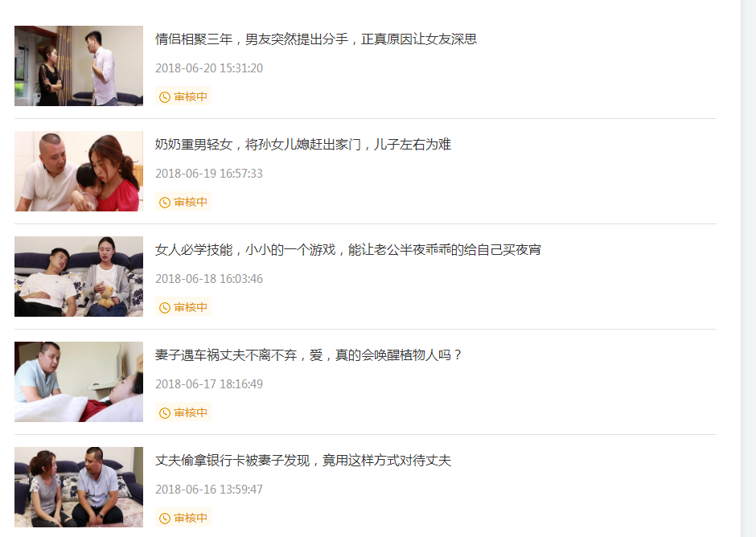756x537 pixels.
Task: Click 审核中 status badge dated 2018-06-19
Action: 183,202
